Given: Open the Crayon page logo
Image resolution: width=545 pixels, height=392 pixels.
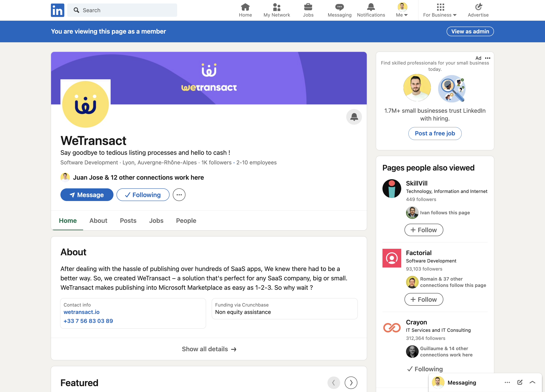Looking at the screenshot, I should click(x=392, y=328).
